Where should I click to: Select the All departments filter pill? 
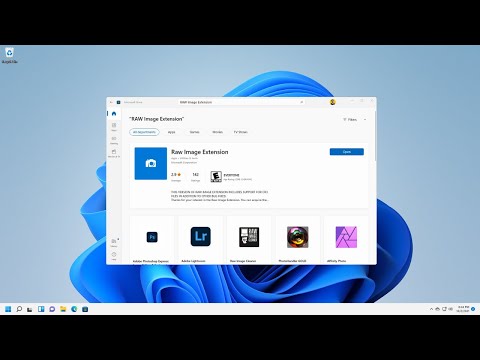coord(144,132)
